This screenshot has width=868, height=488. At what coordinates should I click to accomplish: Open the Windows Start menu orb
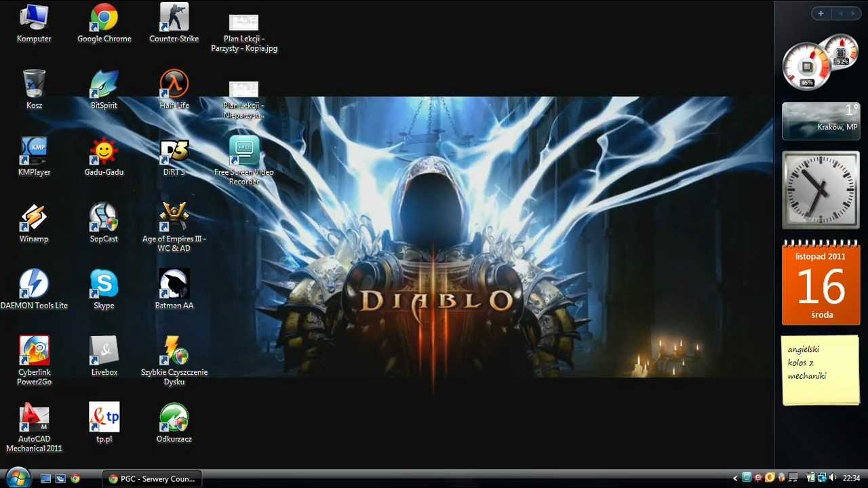(x=17, y=477)
